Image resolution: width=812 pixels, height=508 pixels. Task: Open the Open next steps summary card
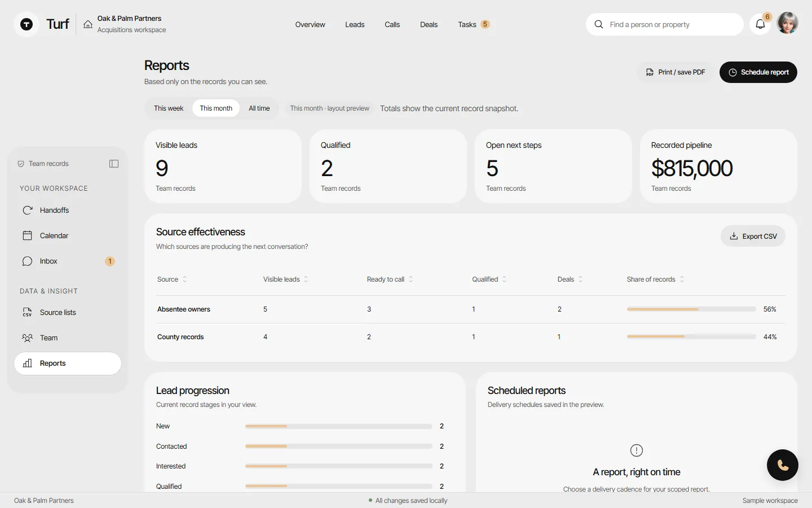point(553,167)
